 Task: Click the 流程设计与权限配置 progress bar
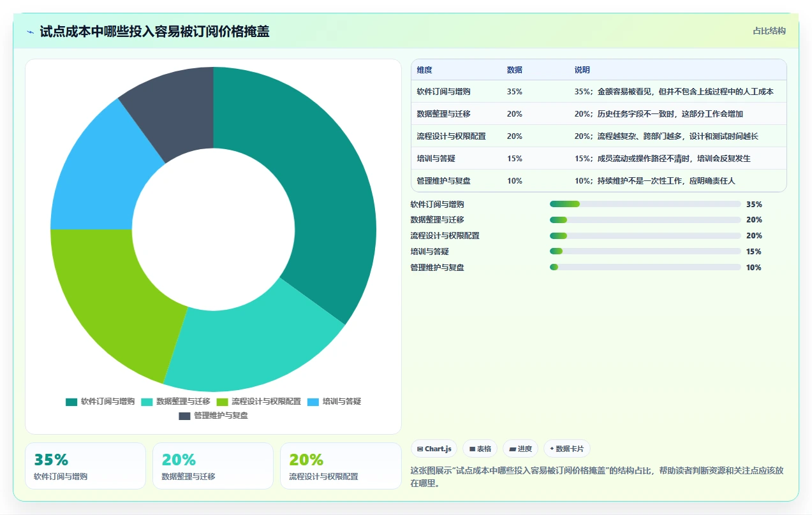645,236
